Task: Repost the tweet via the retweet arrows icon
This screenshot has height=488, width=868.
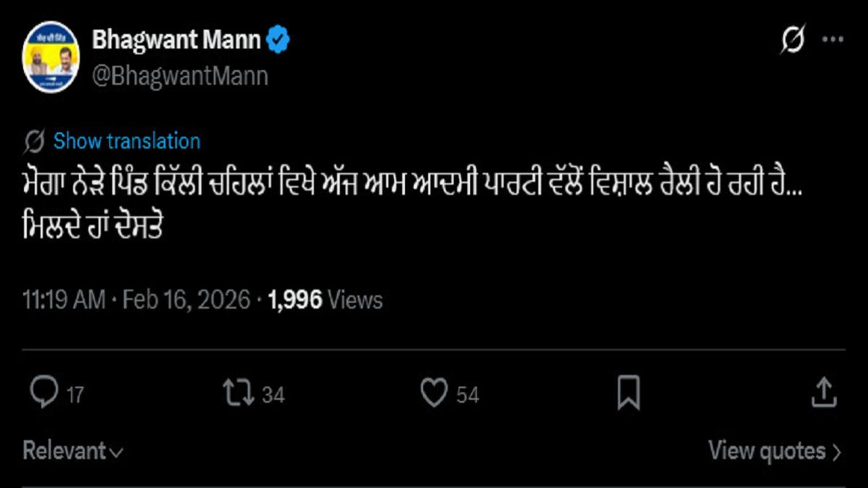Action: tap(239, 392)
